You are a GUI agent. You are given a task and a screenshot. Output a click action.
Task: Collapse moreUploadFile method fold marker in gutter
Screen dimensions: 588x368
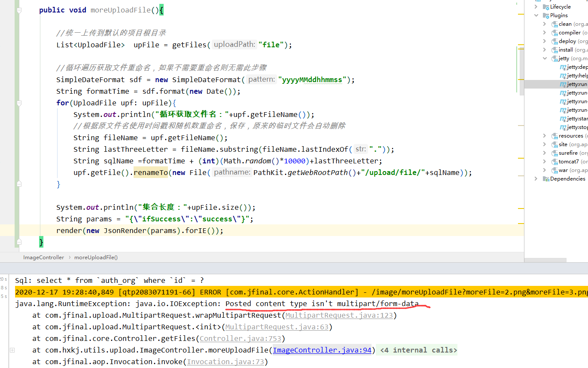[19, 10]
